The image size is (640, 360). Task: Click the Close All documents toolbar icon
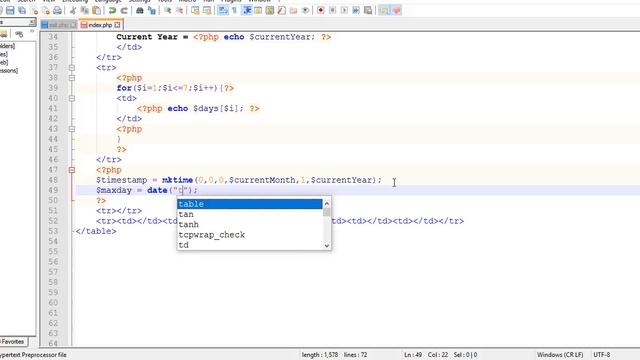[x=46, y=10]
